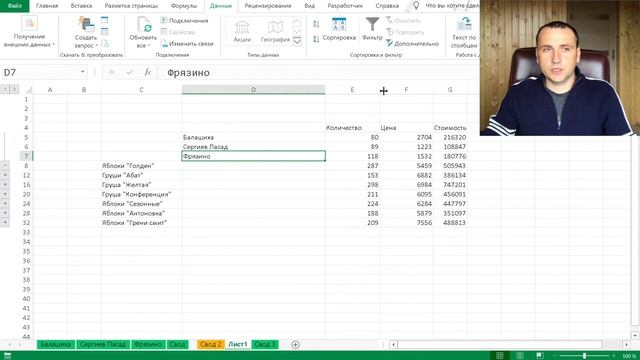Expand outline group at row 20
The image size is (640, 360).
5,194
